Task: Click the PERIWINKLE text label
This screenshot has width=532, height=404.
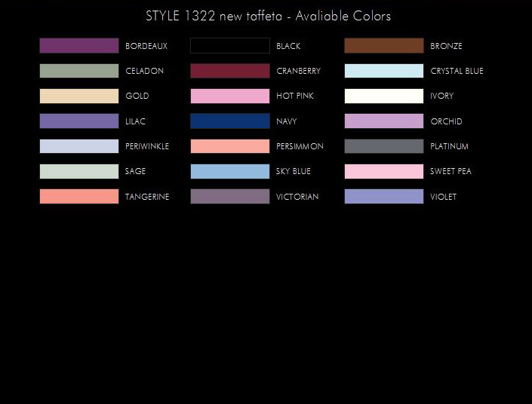Action: tap(147, 146)
